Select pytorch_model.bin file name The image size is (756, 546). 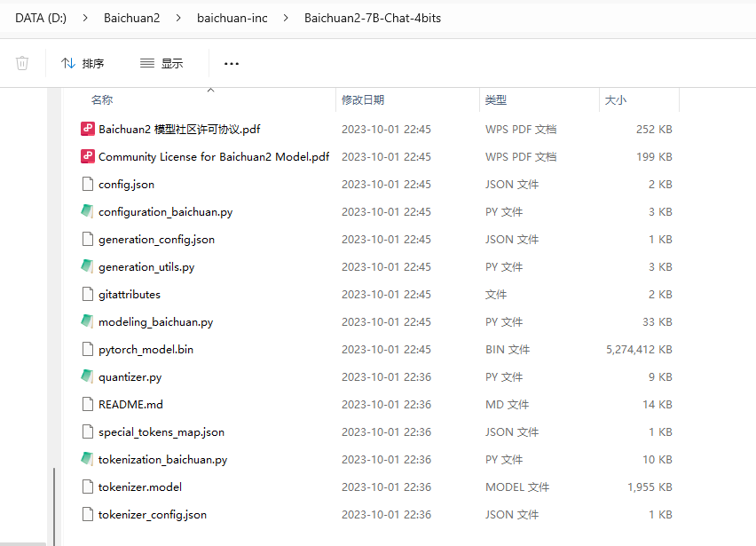(x=146, y=349)
